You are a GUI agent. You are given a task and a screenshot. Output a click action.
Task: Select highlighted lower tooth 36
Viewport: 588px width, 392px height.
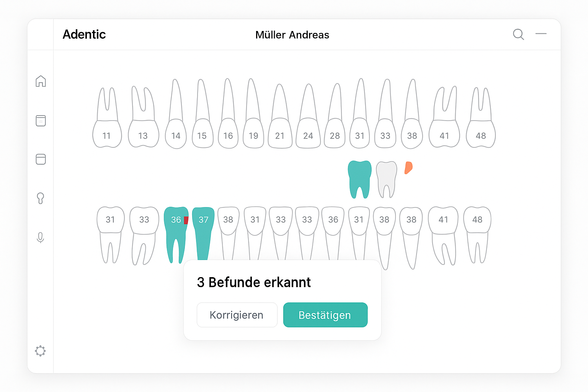[x=176, y=230]
